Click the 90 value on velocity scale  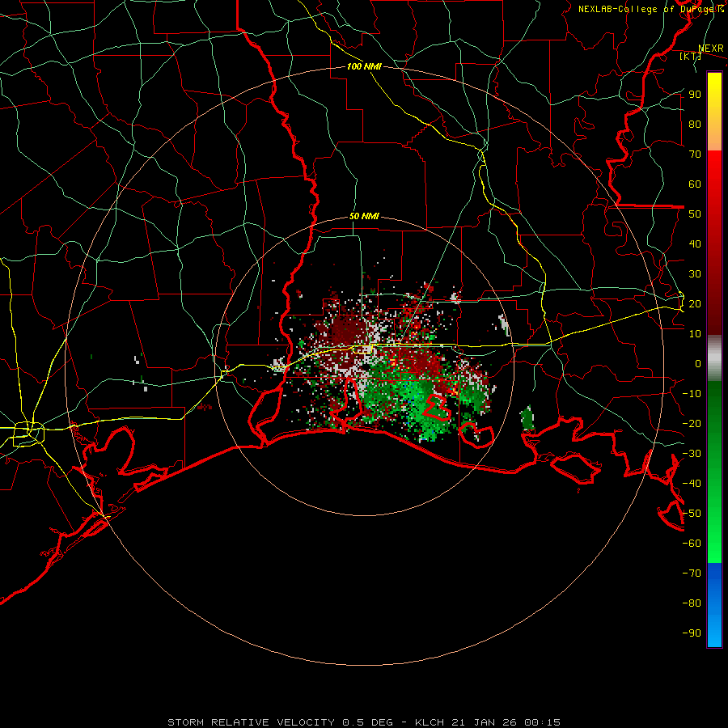point(695,95)
